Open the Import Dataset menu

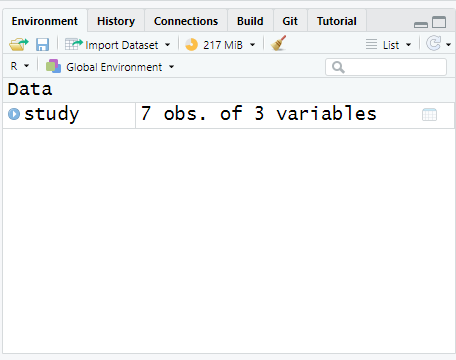point(117,45)
